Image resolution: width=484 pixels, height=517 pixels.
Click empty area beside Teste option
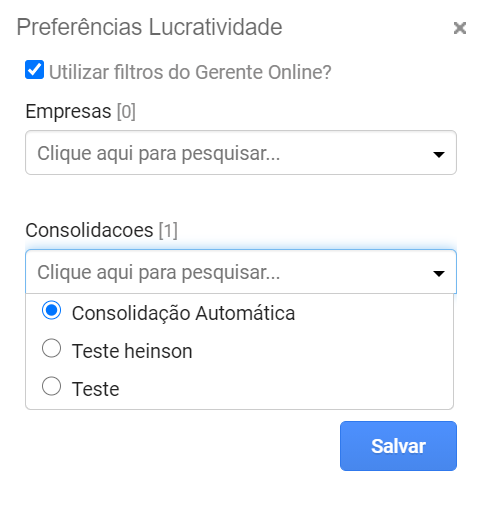click(283, 389)
